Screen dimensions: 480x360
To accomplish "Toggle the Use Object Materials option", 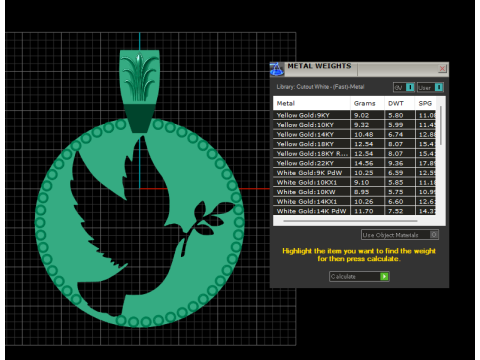I will coord(400,235).
